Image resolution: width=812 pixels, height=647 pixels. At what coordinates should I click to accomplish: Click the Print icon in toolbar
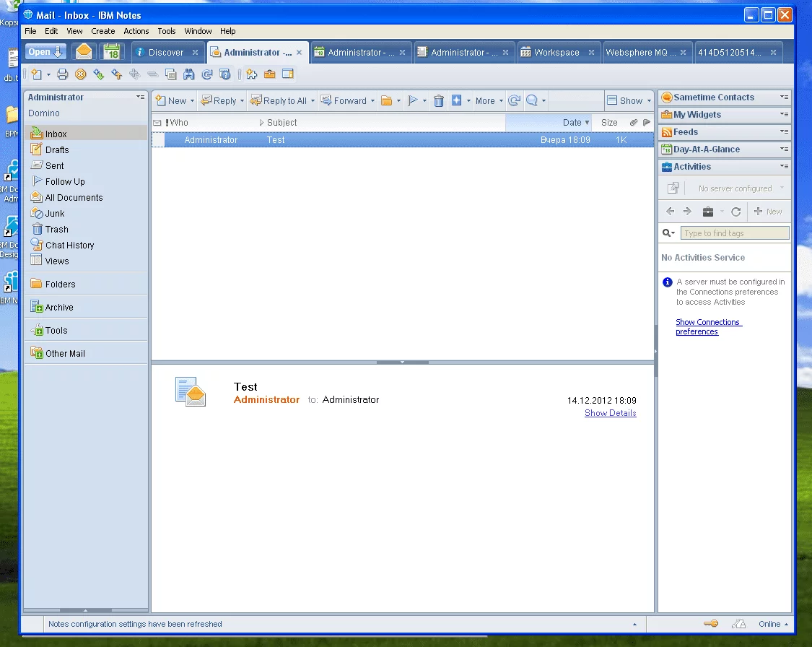63,74
